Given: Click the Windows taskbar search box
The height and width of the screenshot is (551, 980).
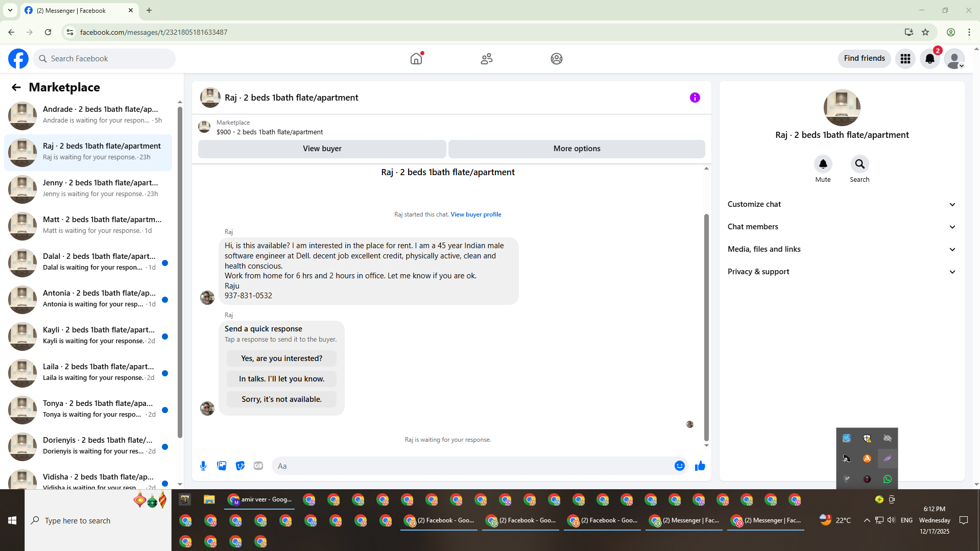Looking at the screenshot, I should click(x=98, y=520).
